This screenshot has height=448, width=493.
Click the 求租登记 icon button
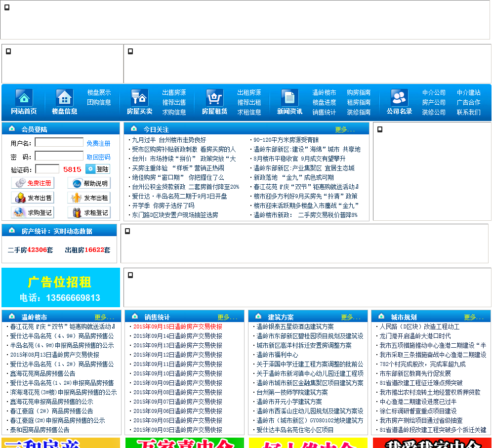tap(89, 212)
